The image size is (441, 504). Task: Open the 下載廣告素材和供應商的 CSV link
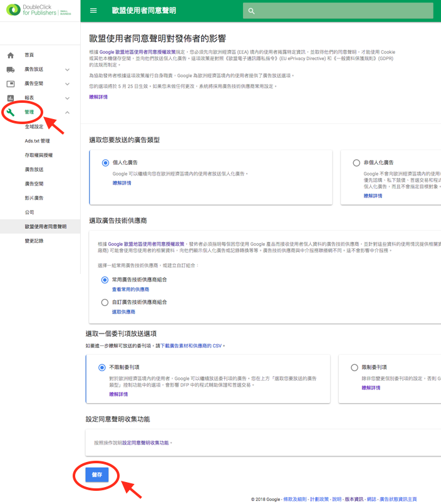[x=190, y=346]
